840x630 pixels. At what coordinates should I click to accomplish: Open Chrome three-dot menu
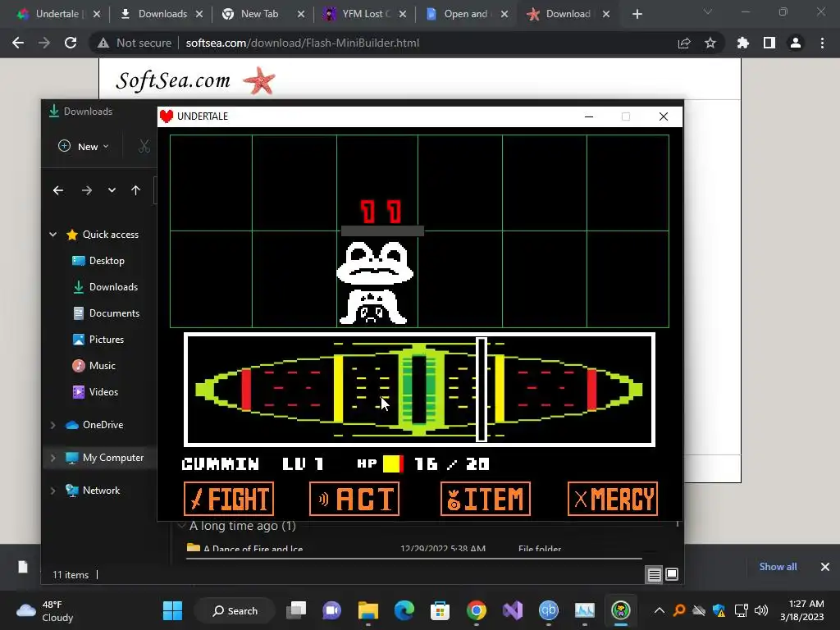tap(822, 43)
